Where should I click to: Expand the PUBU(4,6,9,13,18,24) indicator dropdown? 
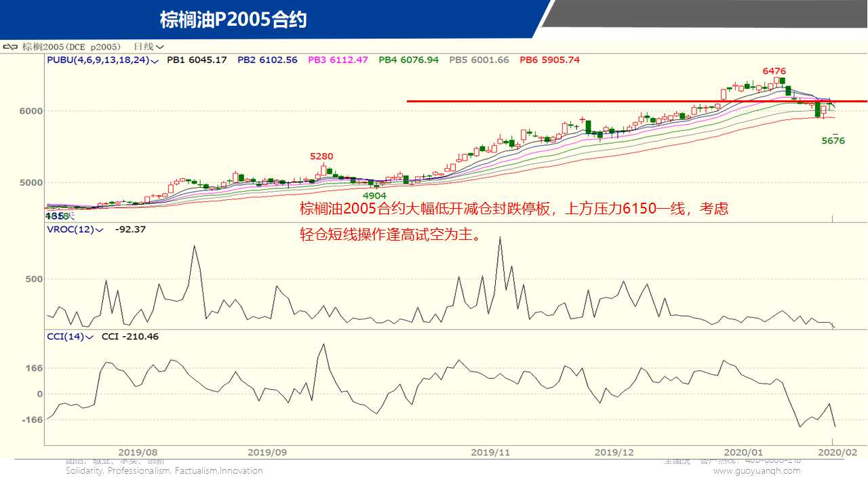coord(155,60)
